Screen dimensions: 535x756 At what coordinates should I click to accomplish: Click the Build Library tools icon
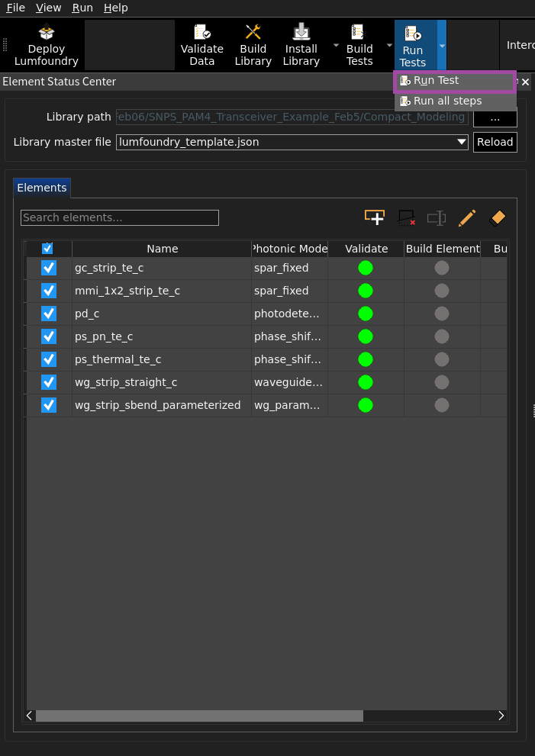pyautogui.click(x=253, y=32)
